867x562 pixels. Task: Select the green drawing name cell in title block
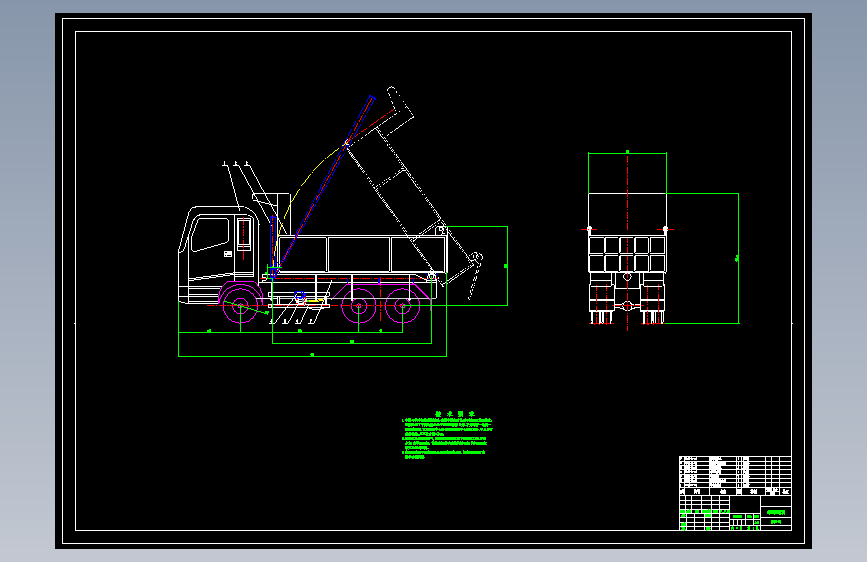776,513
